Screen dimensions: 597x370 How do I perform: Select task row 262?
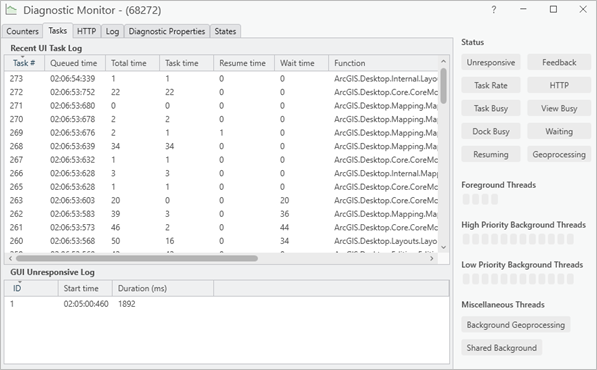pyautogui.click(x=221, y=214)
